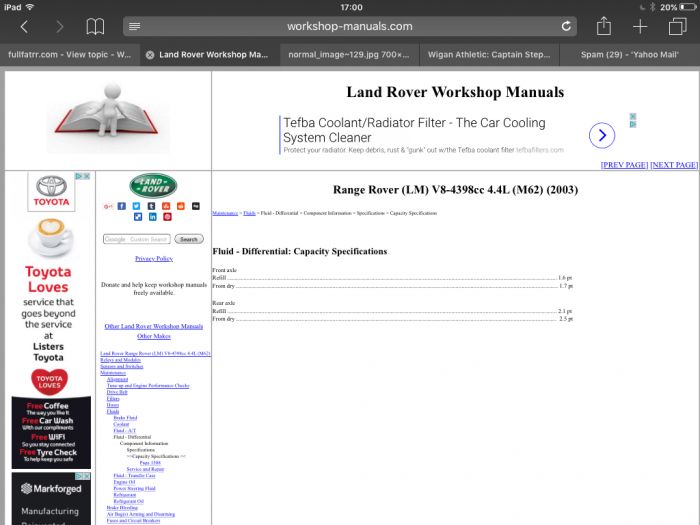Share page on Facebook icon
Image resolution: width=700 pixels, height=525 pixels.
(x=122, y=206)
